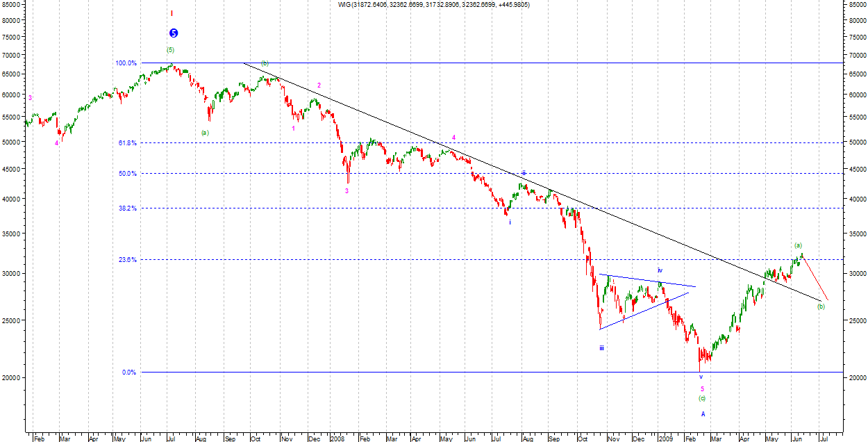Click the (b) label at projection end

click(x=821, y=306)
